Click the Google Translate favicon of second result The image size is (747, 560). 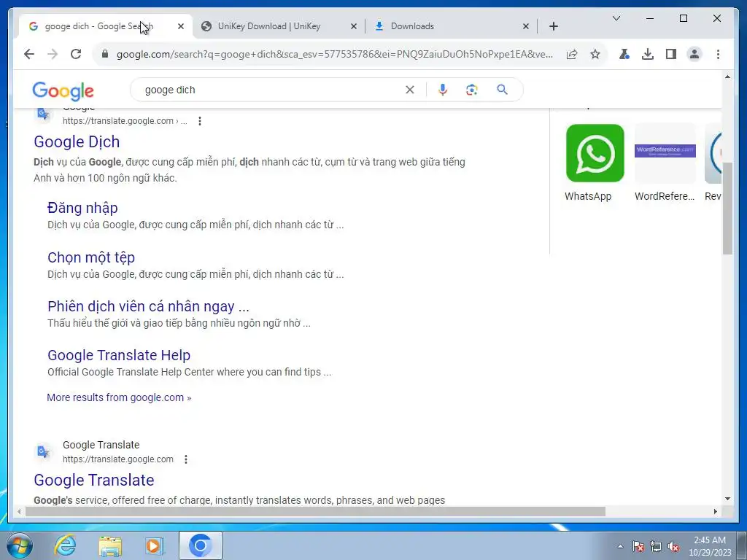click(43, 451)
